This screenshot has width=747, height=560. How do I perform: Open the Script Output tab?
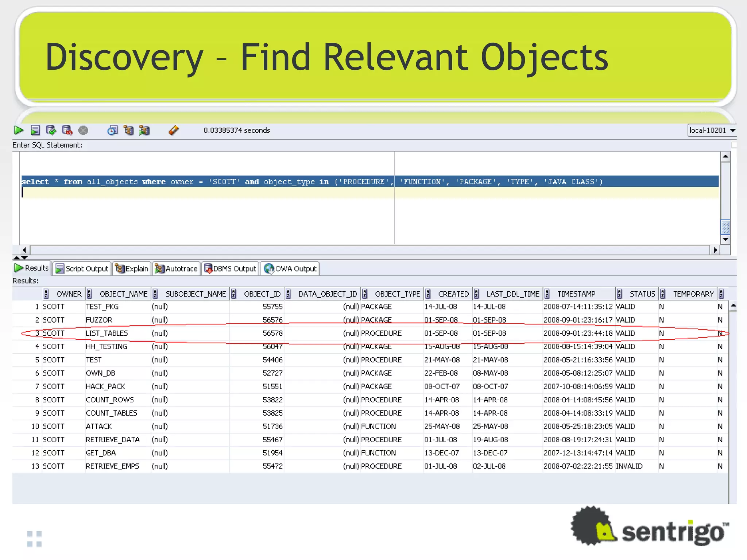82,269
